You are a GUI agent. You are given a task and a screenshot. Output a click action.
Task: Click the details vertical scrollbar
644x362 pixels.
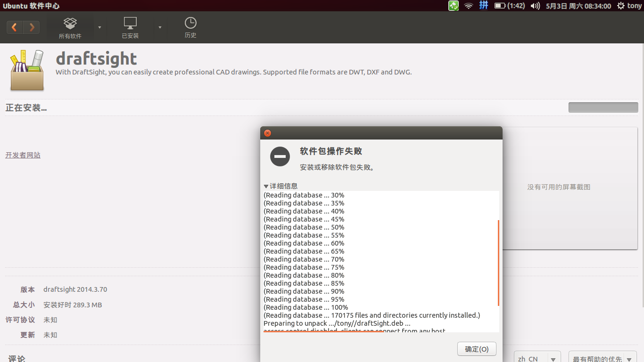(498, 263)
